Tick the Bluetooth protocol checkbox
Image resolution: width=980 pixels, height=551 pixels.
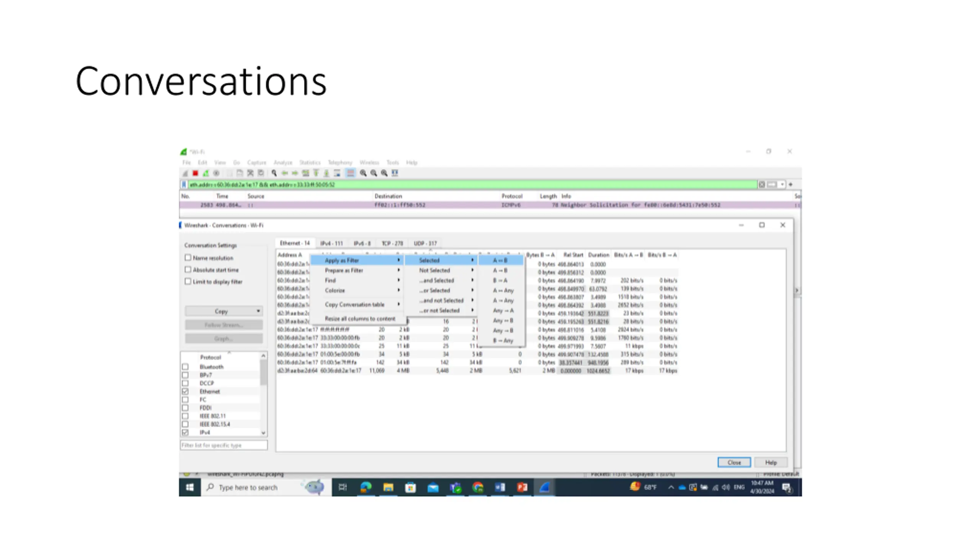tap(185, 367)
